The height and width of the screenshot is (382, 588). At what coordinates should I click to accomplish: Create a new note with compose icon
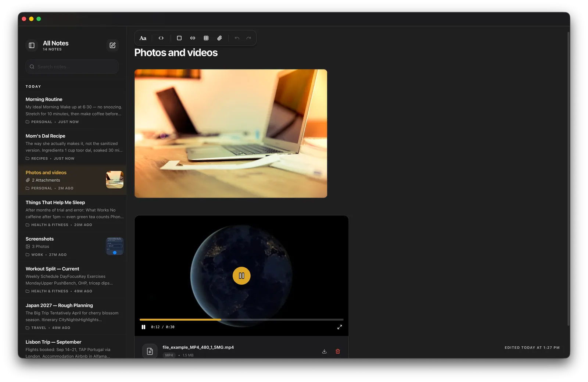tap(112, 46)
